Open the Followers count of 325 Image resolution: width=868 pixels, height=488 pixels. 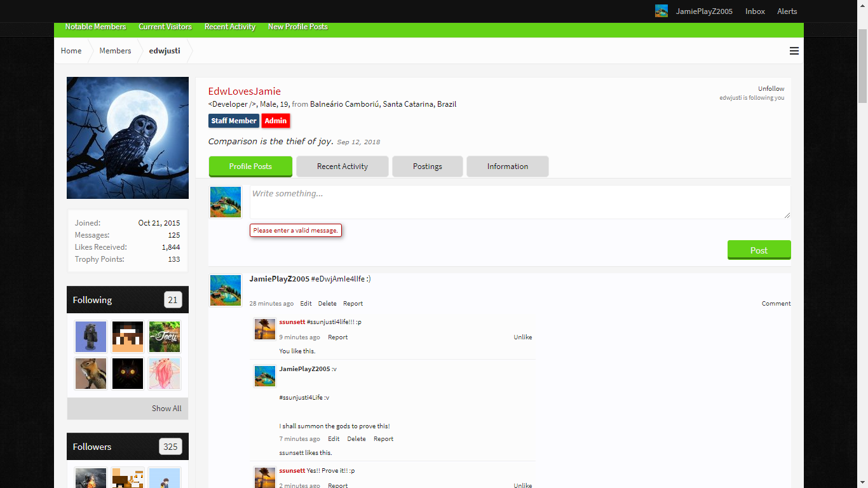(x=170, y=447)
